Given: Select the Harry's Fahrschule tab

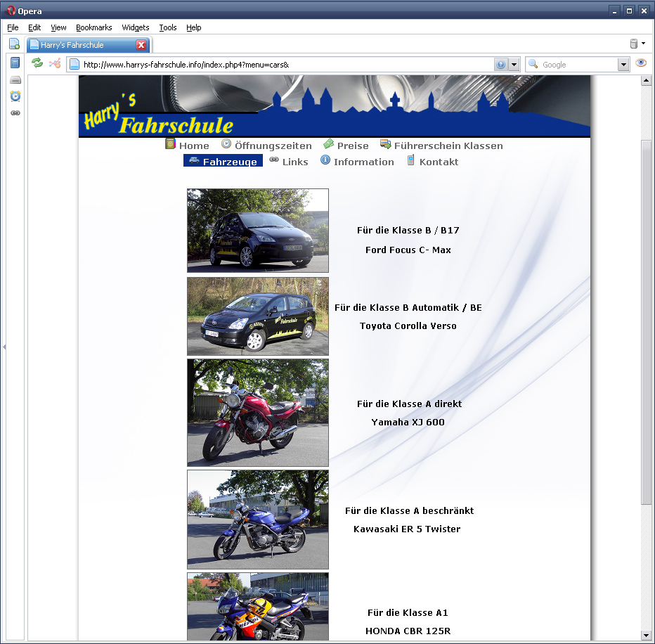Looking at the screenshot, I should point(89,45).
